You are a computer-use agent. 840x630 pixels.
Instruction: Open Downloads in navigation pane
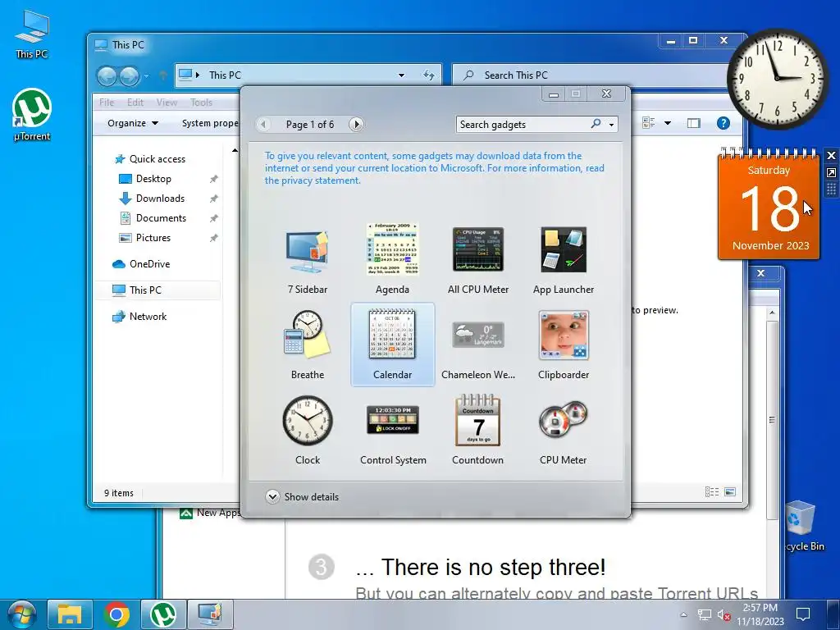click(x=160, y=199)
